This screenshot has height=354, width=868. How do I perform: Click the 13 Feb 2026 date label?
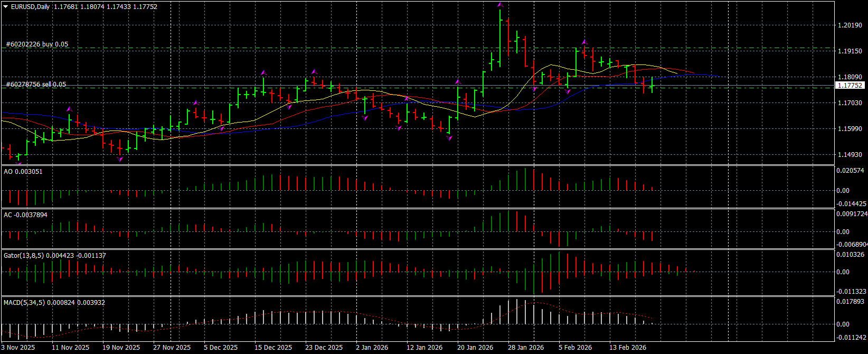(628, 348)
